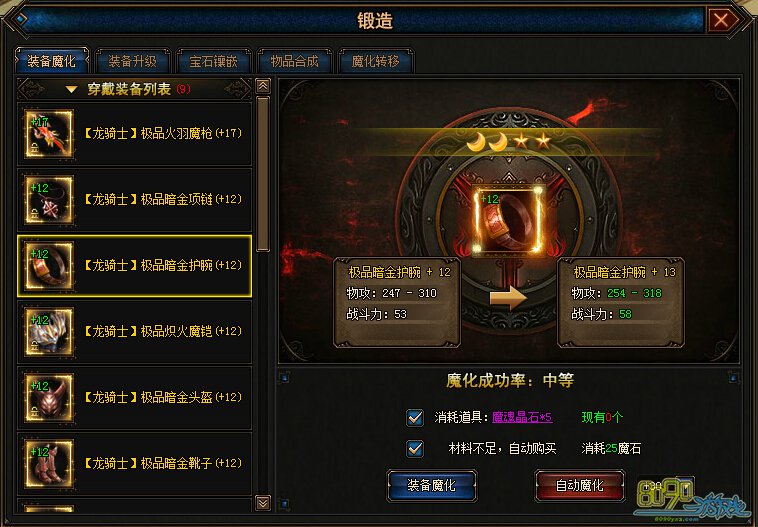Select the 极品暗金护腕 bracelet icon in list
Screen dimensions: 758x527
(49, 266)
